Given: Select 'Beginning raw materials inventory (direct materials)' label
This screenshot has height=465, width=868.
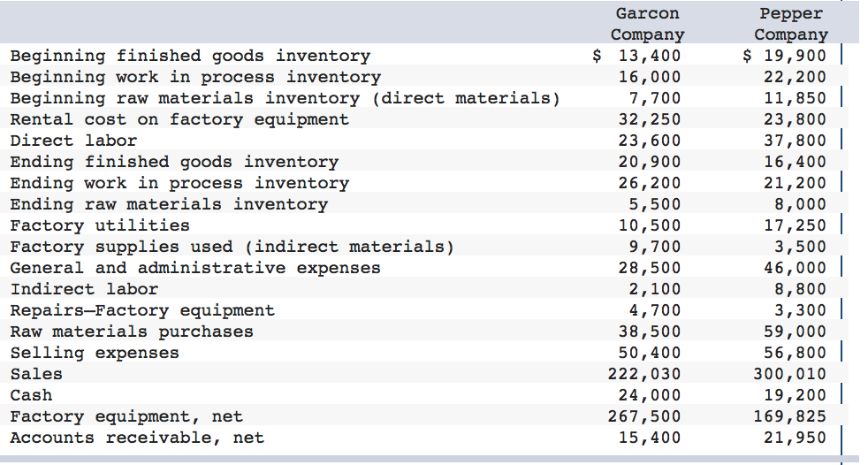Looking at the screenshot, I should click(x=286, y=98).
